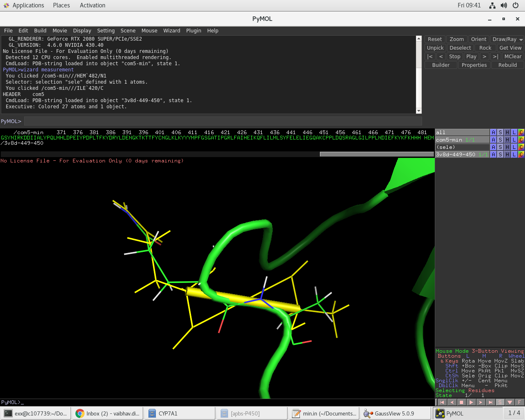Click the pink square stop icon
The image size is (525, 420).
click(461, 402)
